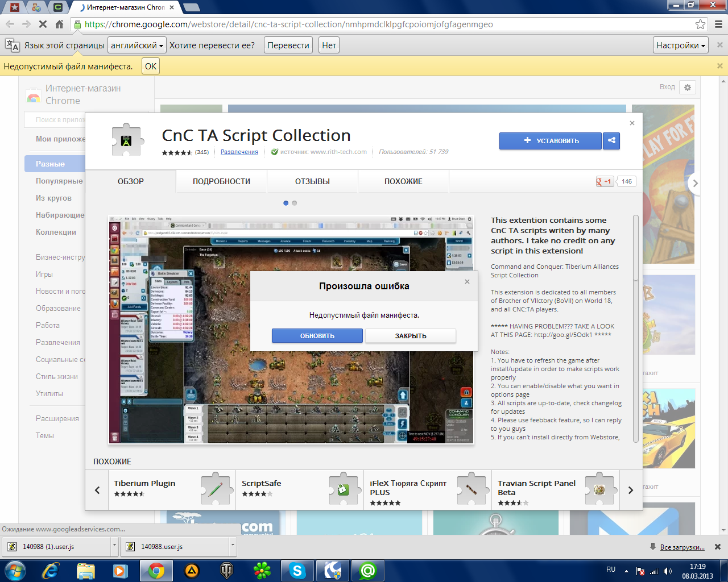Select the Интернет-магазин Chrome browser tab
This screenshot has width=728, height=582.
coord(125,7)
